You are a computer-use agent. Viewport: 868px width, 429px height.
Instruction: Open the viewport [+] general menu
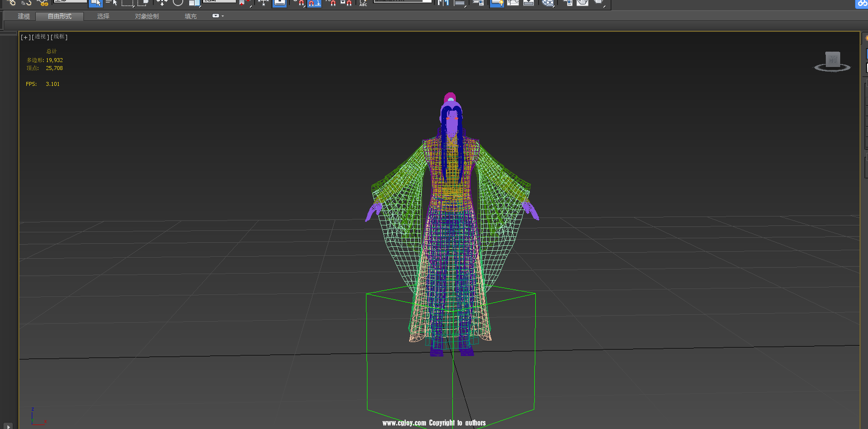[25, 37]
